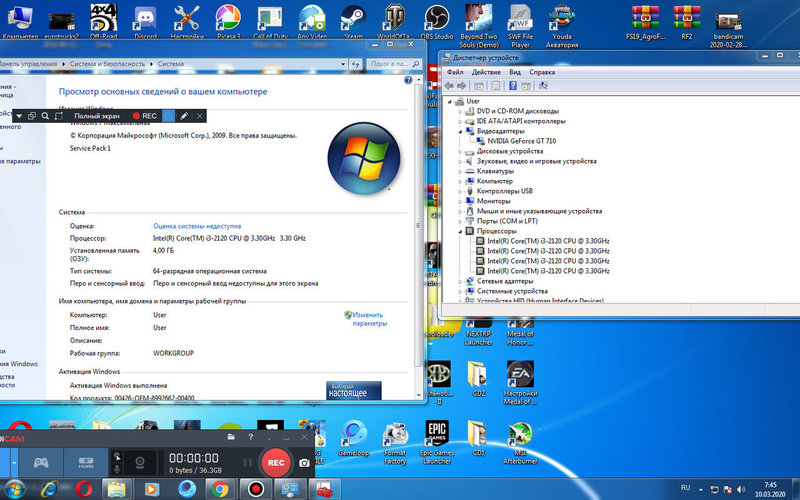Click Forward arrow in Device Manager toolbar

coord(461,86)
